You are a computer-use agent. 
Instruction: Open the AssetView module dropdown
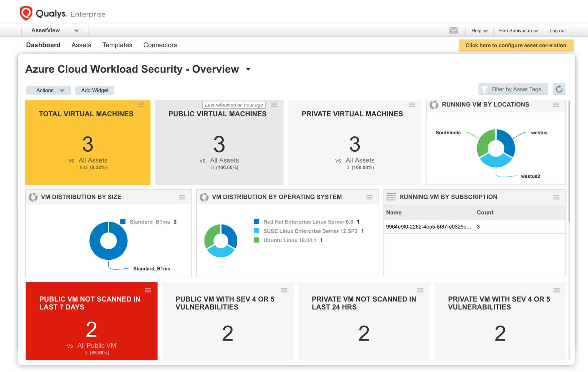click(x=54, y=30)
